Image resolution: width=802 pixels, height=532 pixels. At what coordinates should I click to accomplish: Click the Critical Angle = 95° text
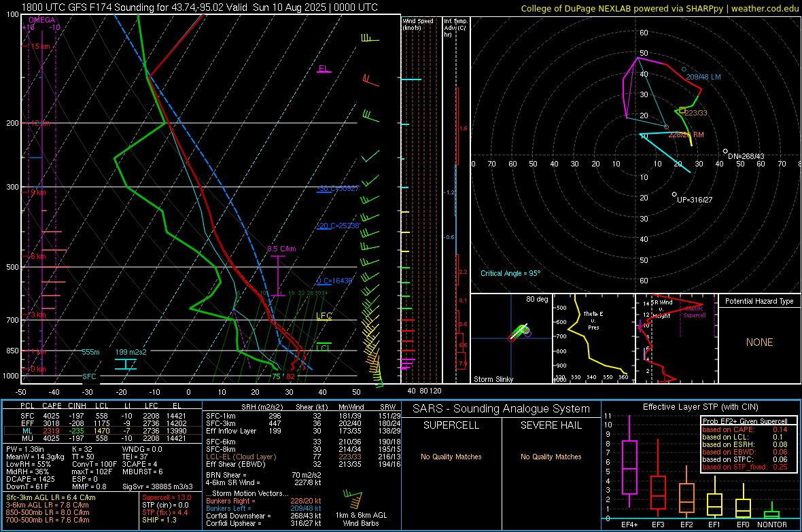(x=510, y=273)
